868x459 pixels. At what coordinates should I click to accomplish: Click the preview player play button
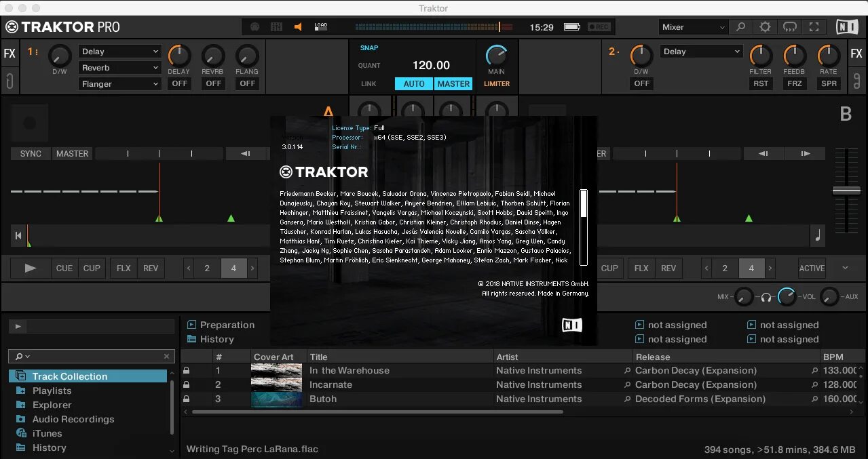point(18,327)
